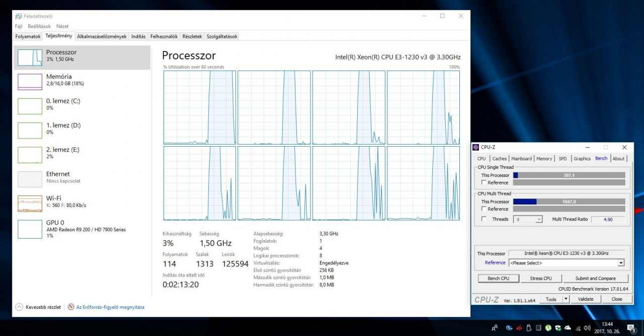Click the CPU-Z window title icon
644x336 pixels.
pos(476,147)
